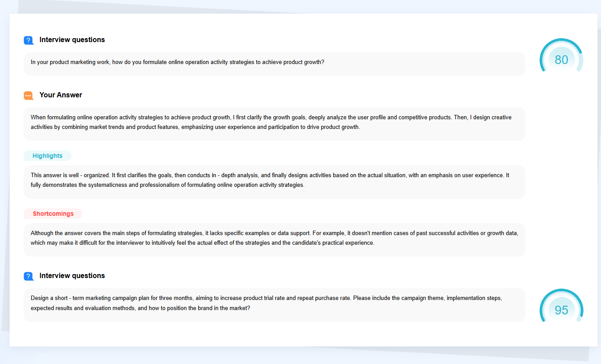Click the question mark icon for the second question
Screen dimensions: 601x364
point(29,276)
